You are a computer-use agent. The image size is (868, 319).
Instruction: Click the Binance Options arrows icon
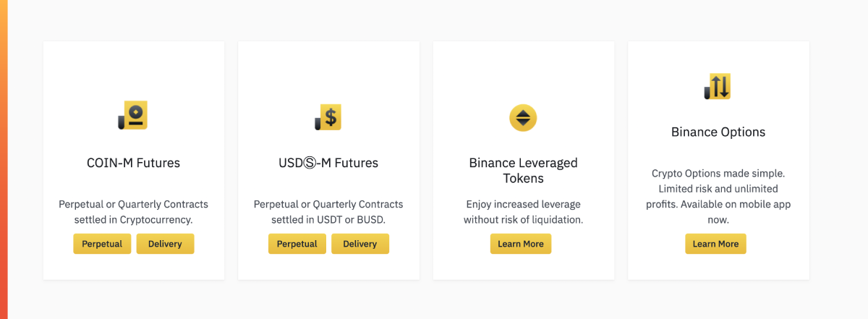point(718,86)
